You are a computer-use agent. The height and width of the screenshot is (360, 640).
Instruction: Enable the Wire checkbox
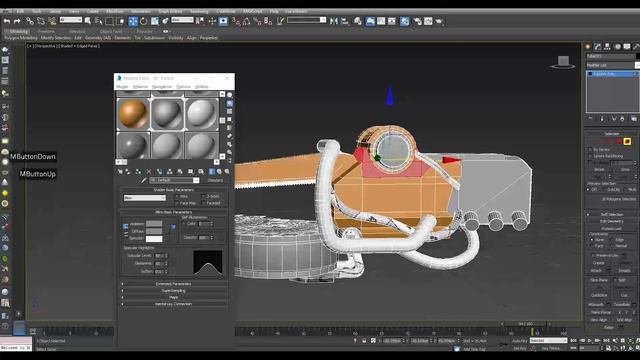(x=177, y=196)
